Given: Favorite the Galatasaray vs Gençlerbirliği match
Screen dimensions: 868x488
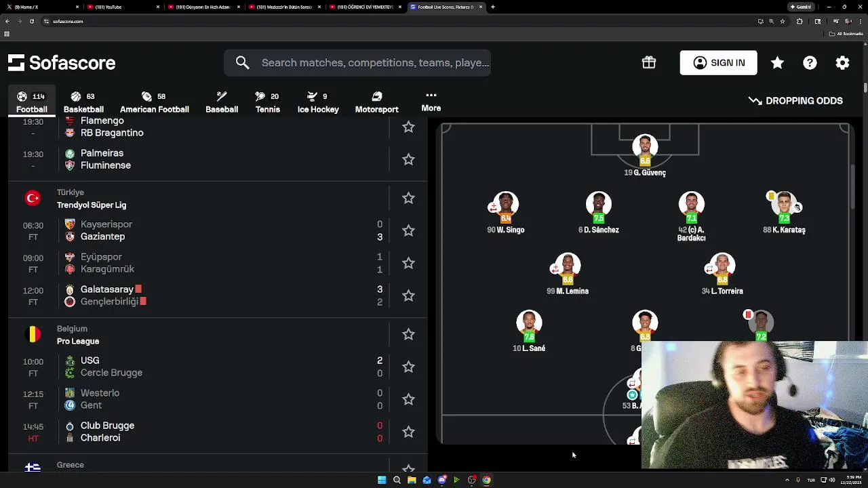Looking at the screenshot, I should (408, 296).
